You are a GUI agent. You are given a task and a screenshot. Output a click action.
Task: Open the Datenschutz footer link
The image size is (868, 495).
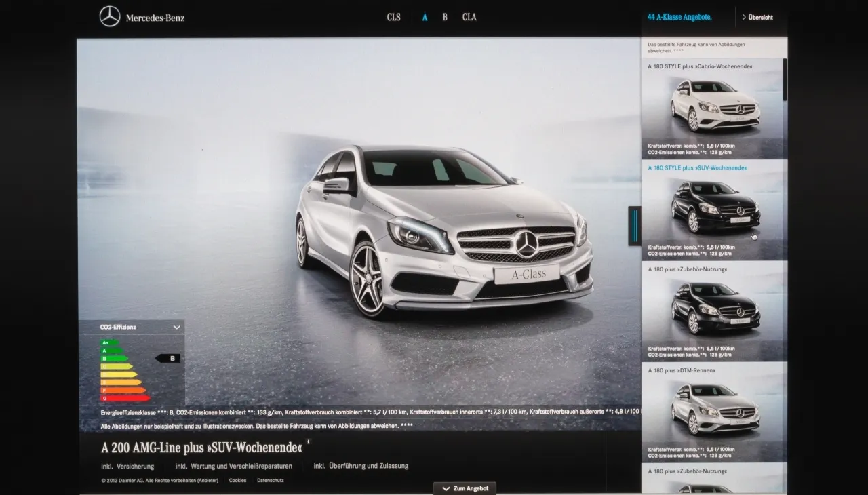(270, 480)
